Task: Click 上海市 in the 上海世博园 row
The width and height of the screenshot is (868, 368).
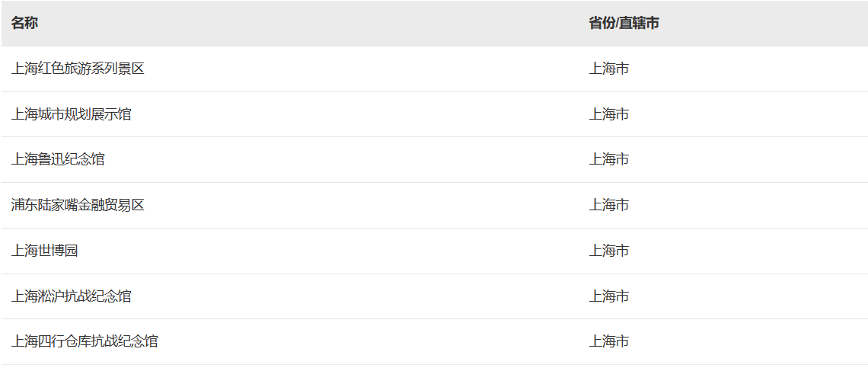Action: [609, 251]
